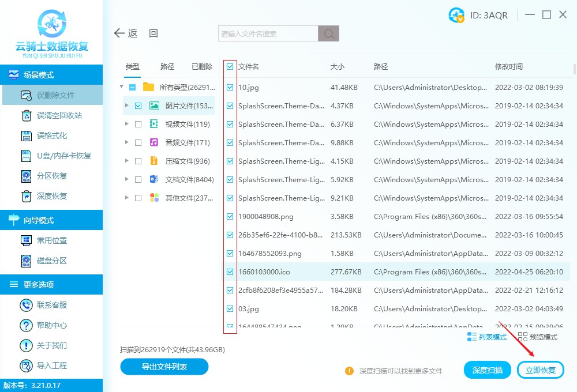Expand the 文档文件 tree node

pyautogui.click(x=126, y=179)
